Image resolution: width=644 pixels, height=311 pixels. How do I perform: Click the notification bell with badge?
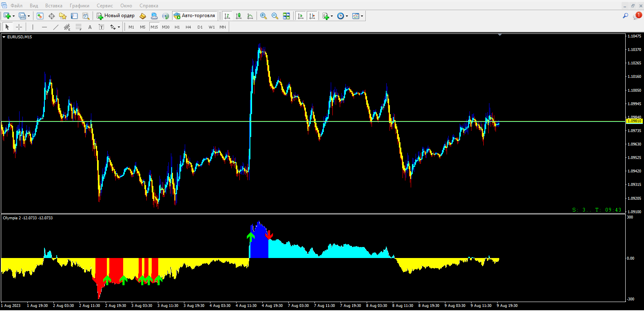coord(637,15)
